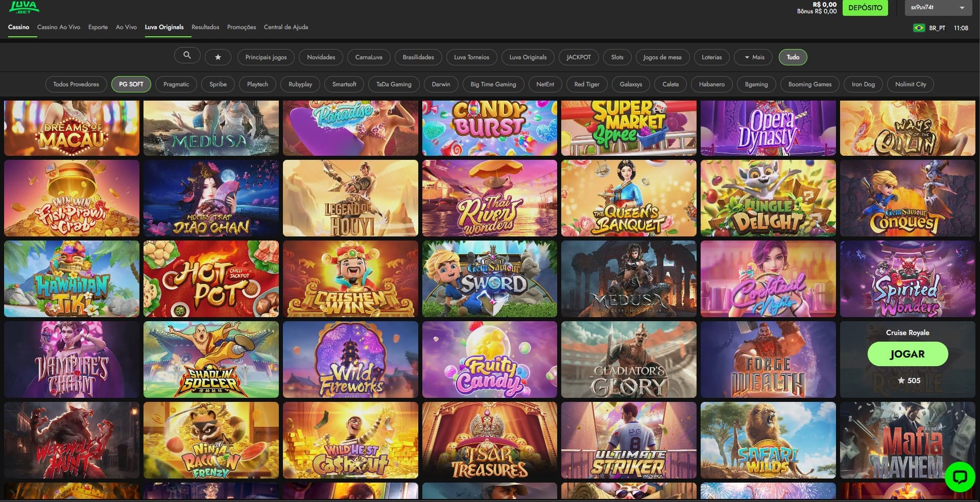The width and height of the screenshot is (980, 502).
Task: Select the PG SOFT provider
Action: (x=131, y=84)
